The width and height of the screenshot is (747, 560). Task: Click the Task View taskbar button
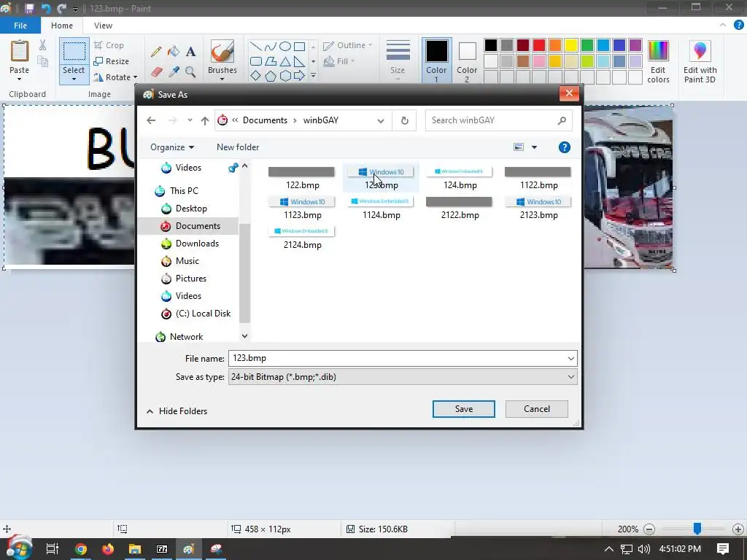tap(52, 549)
